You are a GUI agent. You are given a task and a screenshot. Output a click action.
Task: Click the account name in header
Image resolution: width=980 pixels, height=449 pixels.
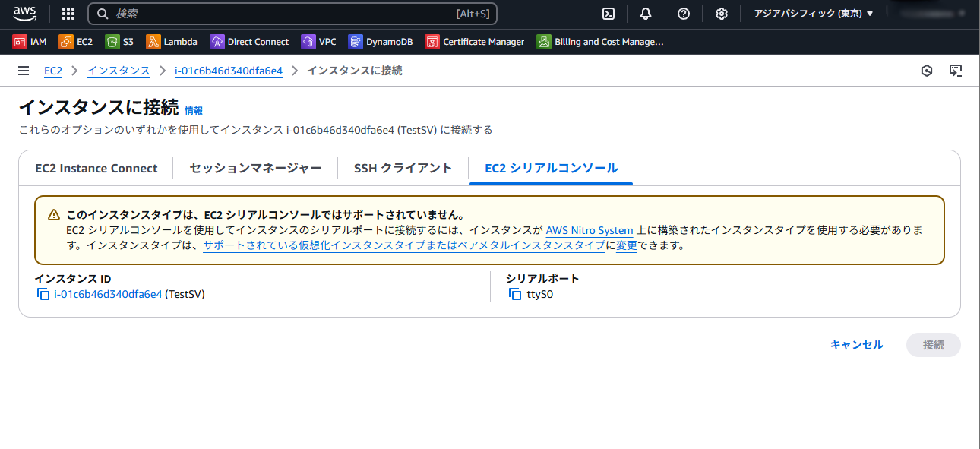pyautogui.click(x=933, y=14)
